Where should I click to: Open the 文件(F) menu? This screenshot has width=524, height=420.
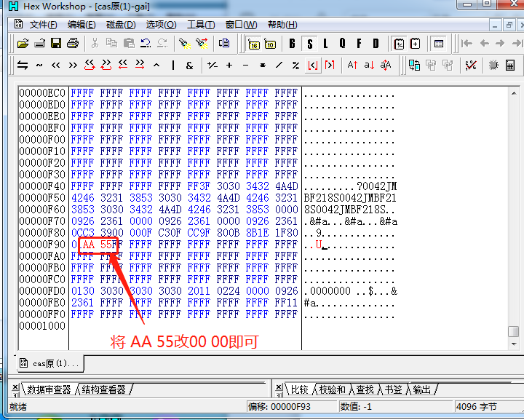tap(43, 24)
